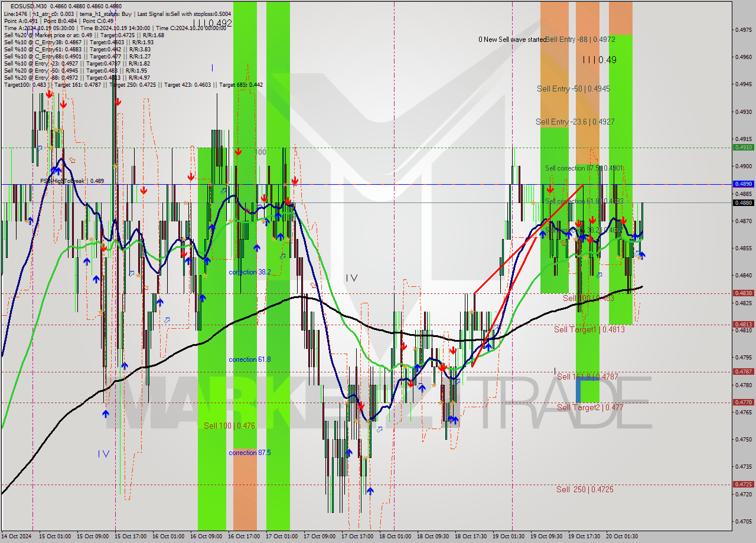Click the 'Sell 161.8 | 0.4787' label

(x=588, y=377)
